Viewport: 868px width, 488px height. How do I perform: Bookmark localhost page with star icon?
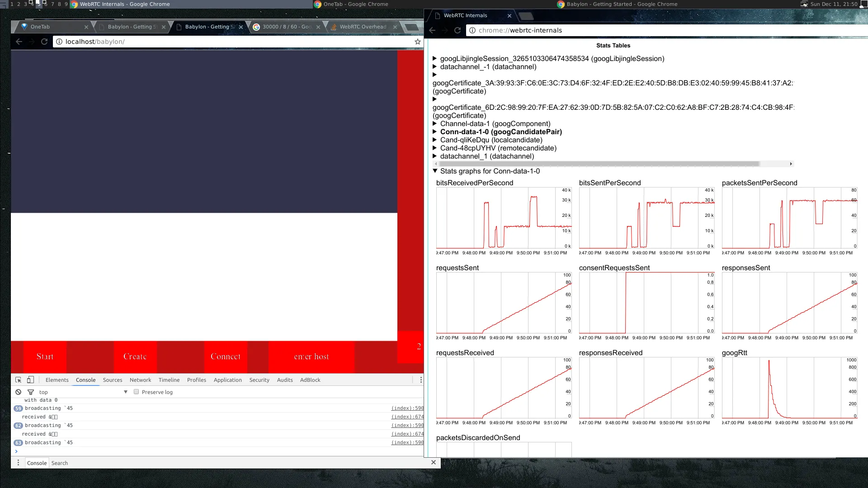point(417,42)
